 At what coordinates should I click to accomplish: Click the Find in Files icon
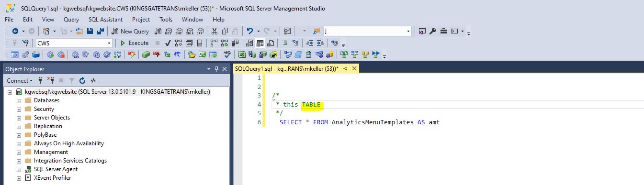[x=316, y=31]
